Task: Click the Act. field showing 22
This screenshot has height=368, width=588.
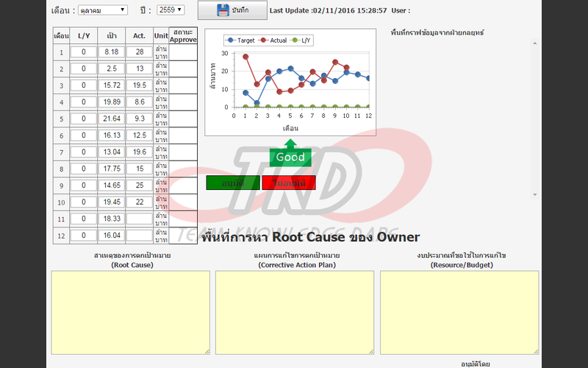Action: [140, 202]
